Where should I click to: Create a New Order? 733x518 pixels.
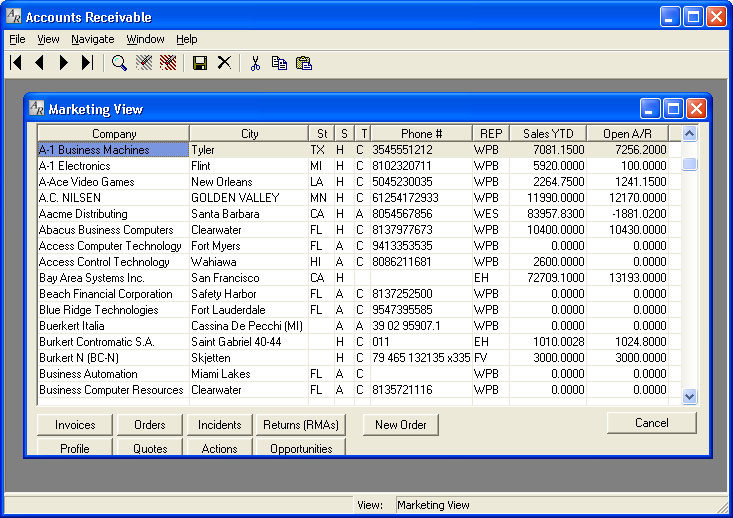click(401, 424)
